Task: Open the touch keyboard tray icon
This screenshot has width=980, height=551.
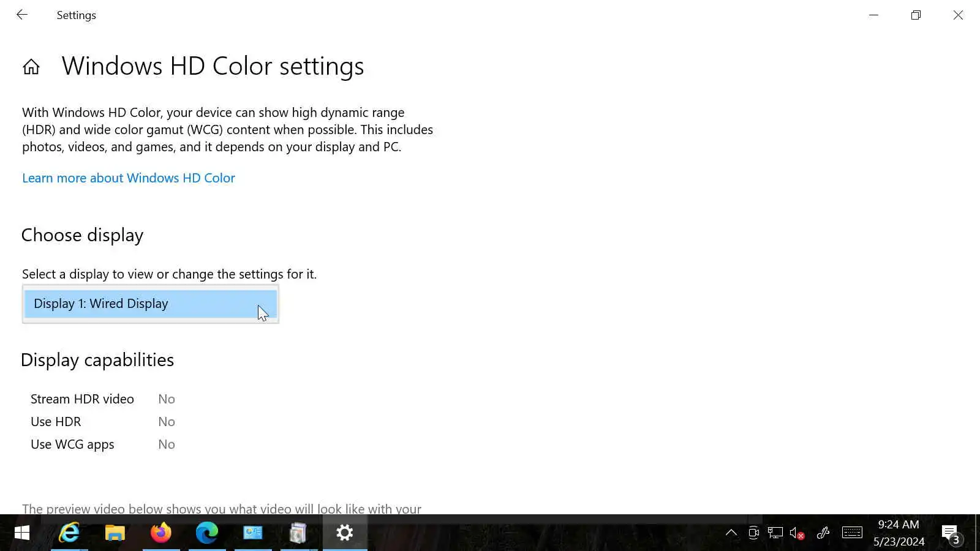Action: (852, 533)
